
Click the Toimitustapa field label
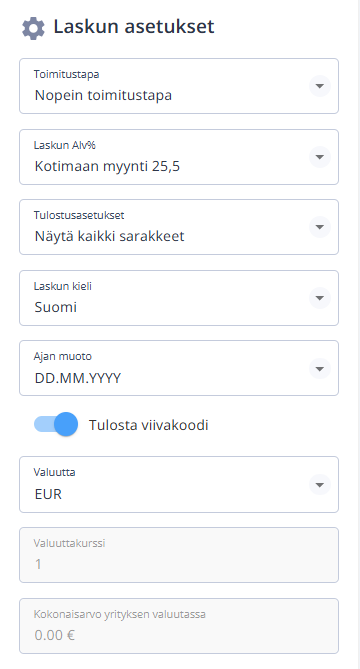[67, 74]
